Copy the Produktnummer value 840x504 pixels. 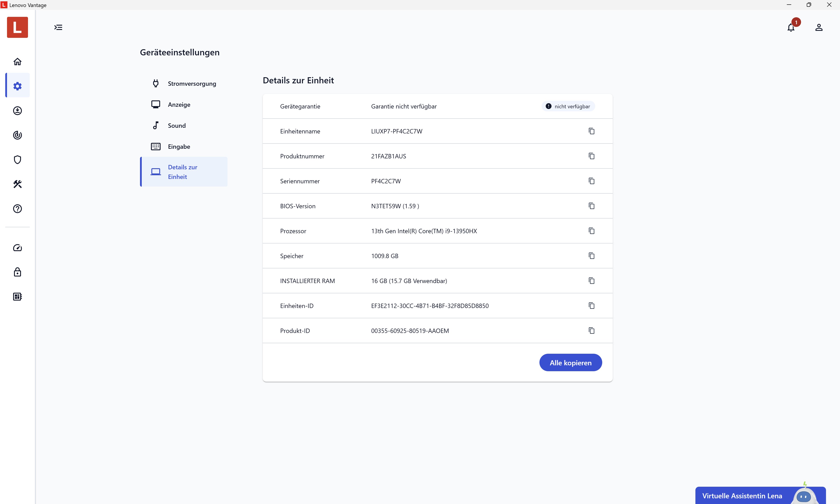click(591, 156)
